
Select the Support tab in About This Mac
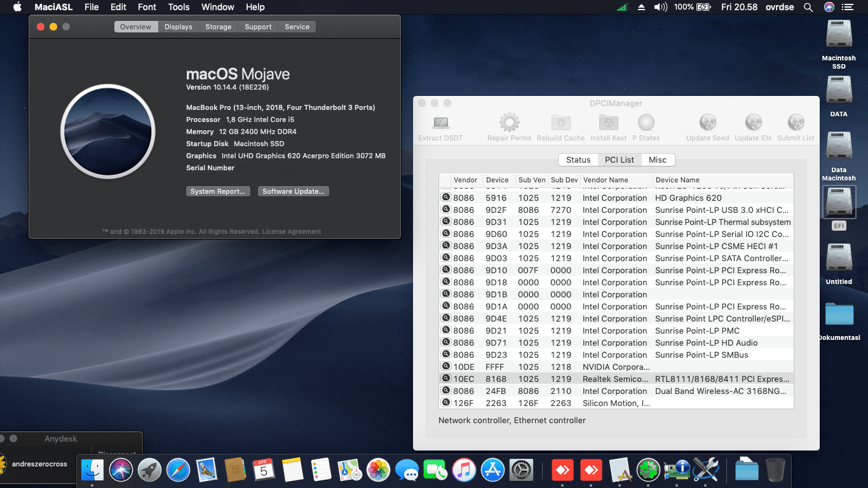tap(258, 27)
